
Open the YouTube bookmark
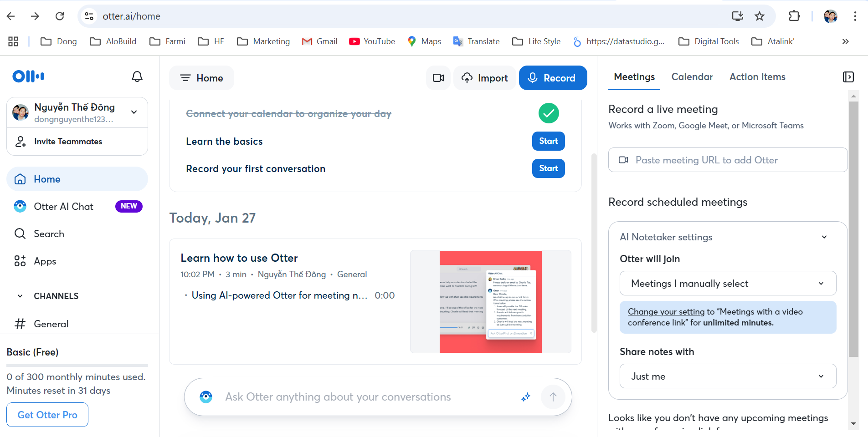pos(372,41)
